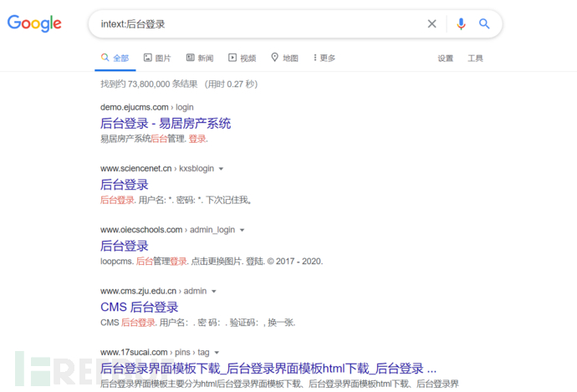The image size is (577, 392).
Task: Click the URL www.17sucai.com › pins › tag
Action: click(x=155, y=352)
